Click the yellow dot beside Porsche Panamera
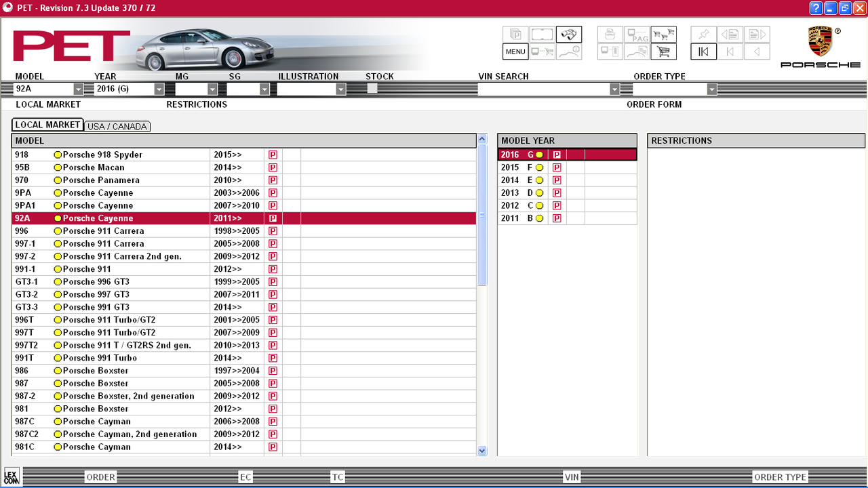 click(x=58, y=180)
